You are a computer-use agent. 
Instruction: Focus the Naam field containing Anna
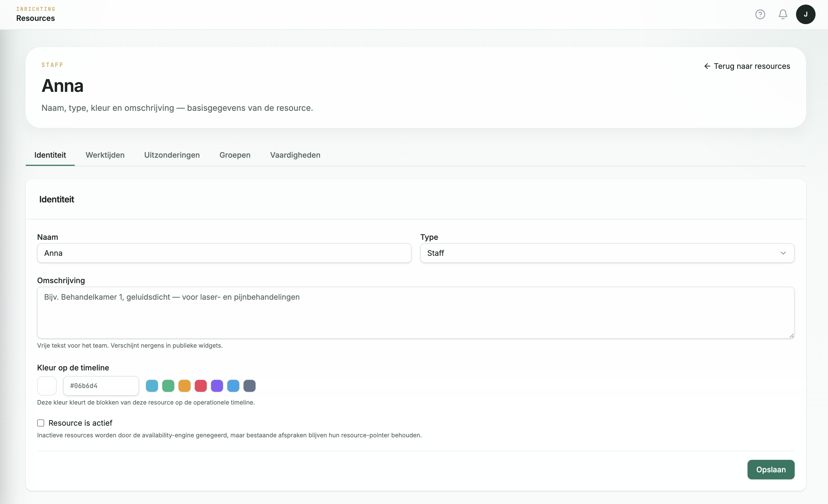click(224, 253)
